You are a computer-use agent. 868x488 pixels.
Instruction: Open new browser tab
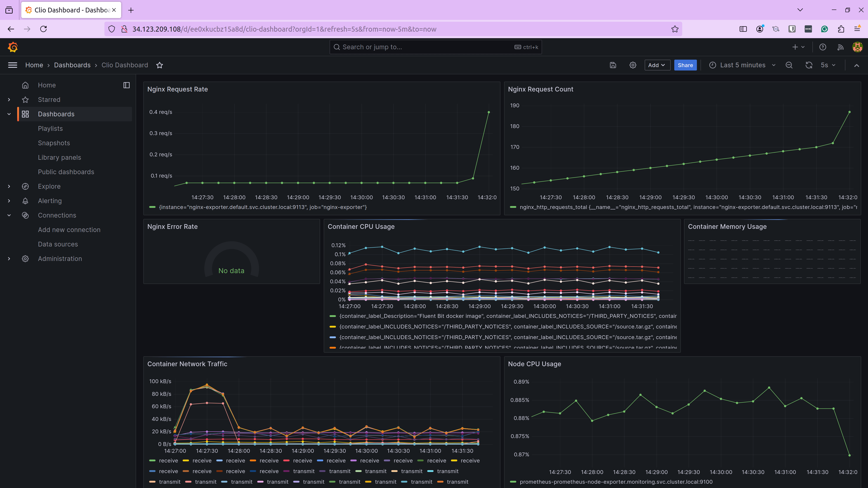(x=131, y=10)
